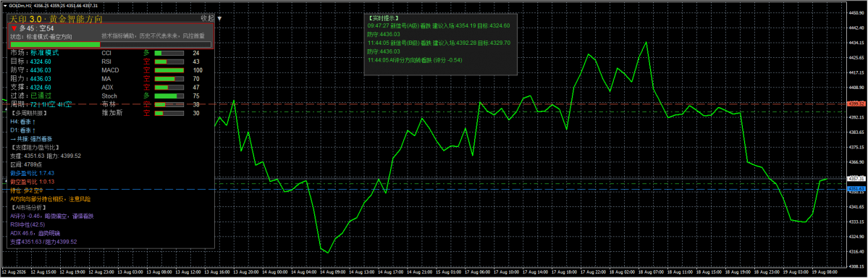The image size is (868, 278).
Task: Click the MACD indicator strength bar
Action: [x=169, y=70]
